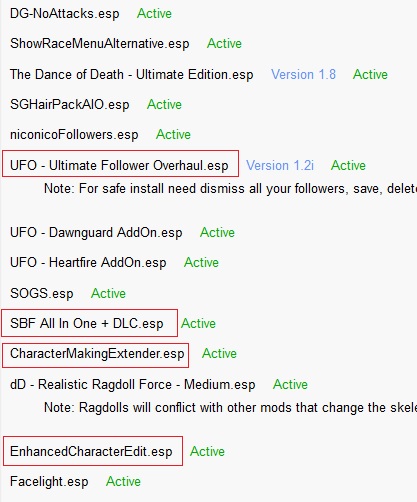The height and width of the screenshot is (502, 417).
Task: Click niconicoFollowers.esp plugin name
Action: (x=74, y=135)
